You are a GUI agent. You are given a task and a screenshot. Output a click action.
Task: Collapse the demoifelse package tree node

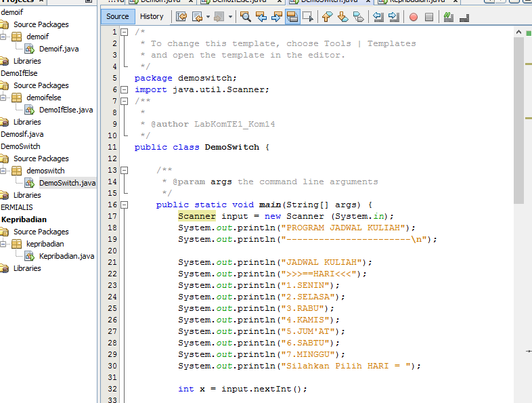click(3, 98)
